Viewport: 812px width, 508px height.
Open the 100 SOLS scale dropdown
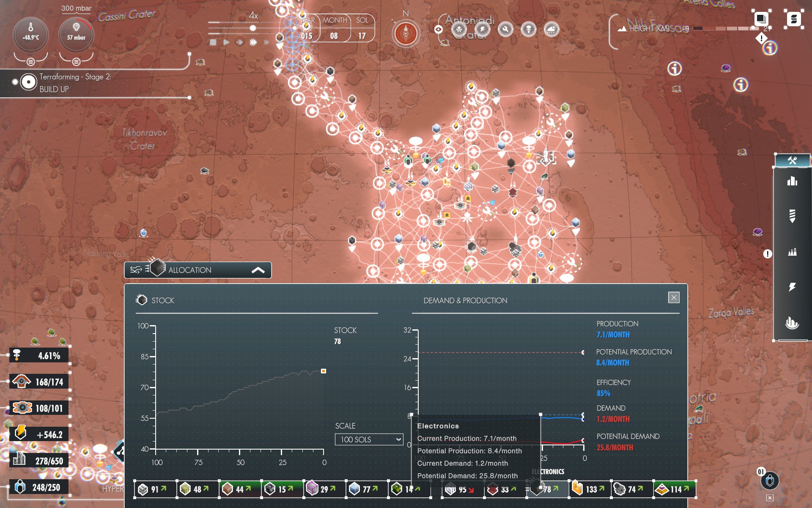tap(369, 439)
